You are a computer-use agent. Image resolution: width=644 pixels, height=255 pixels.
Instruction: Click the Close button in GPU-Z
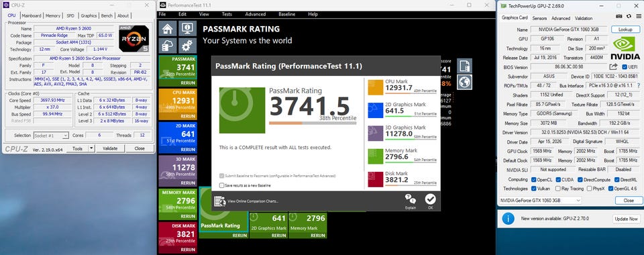pyautogui.click(x=629, y=201)
